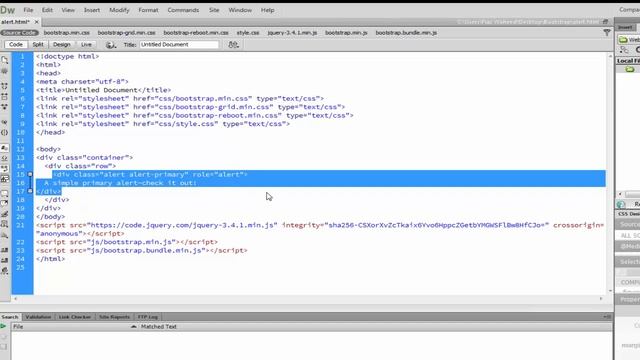Screen dimensions: 640x360
Task: Open bootstrap.bundle.min.js related file
Action: (406, 33)
